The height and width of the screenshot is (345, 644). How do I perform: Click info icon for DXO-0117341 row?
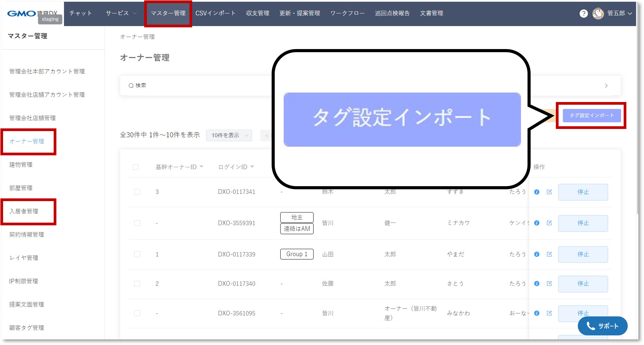click(536, 192)
